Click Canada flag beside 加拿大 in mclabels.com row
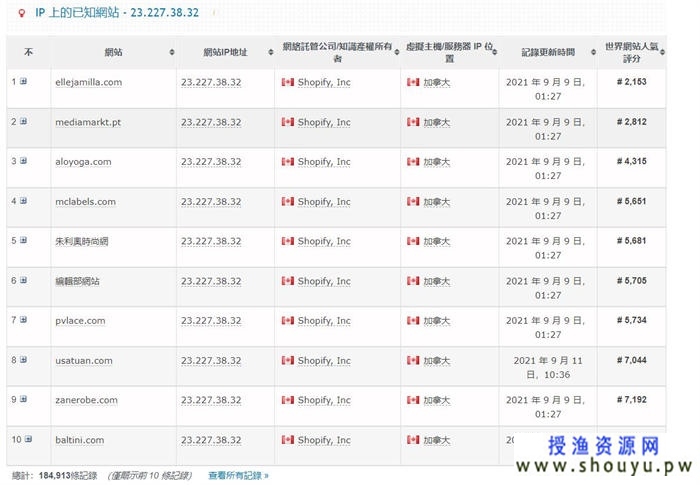 (413, 201)
